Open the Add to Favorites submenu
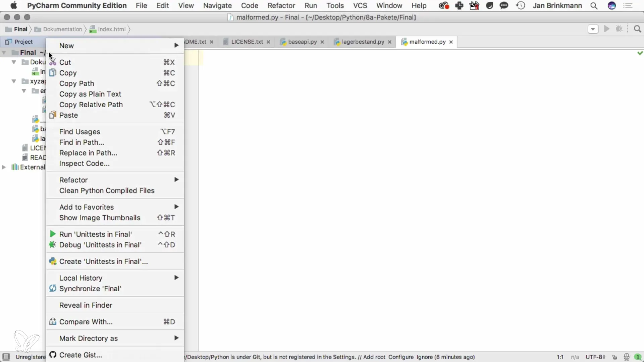Viewport: 644px width, 362px height. (x=115, y=207)
